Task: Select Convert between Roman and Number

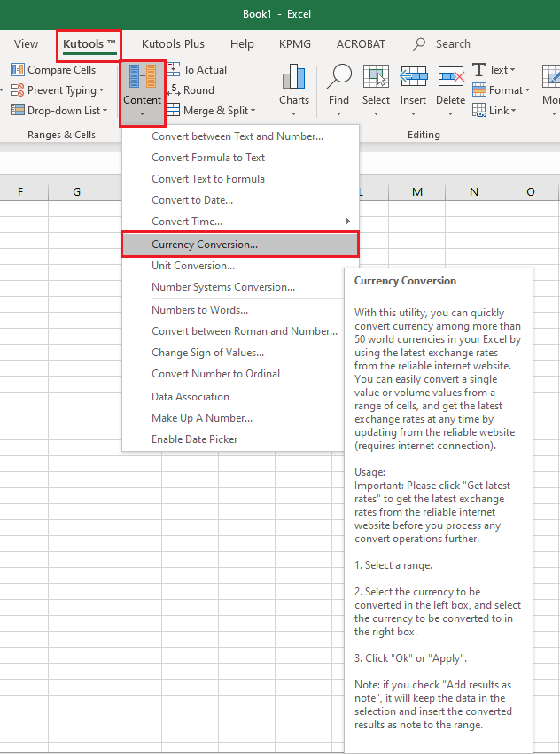Action: point(233,330)
